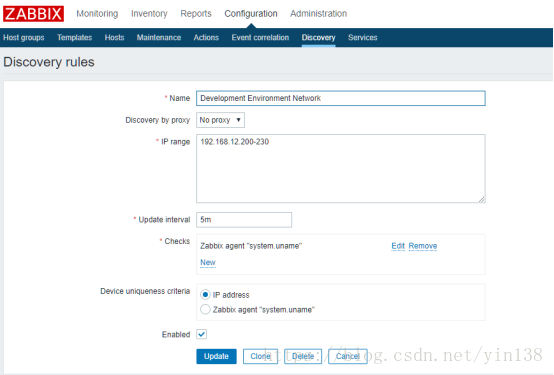Image resolution: width=554 pixels, height=375 pixels.
Task: Toggle the Enabled checkbox
Action: (202, 334)
